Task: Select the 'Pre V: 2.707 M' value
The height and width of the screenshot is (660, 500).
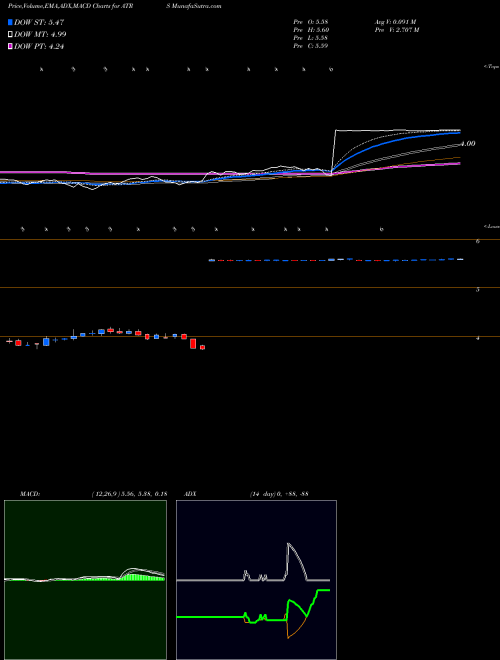Action: click(x=396, y=30)
